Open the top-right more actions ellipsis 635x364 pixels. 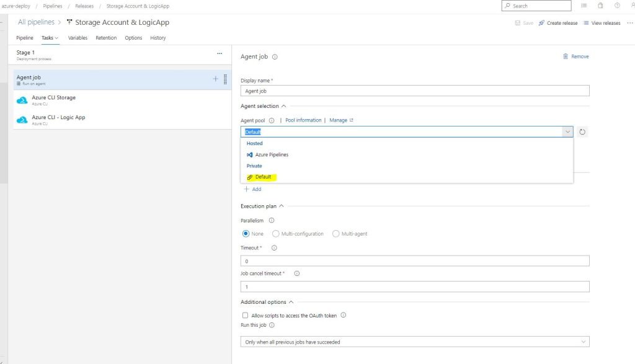pos(630,23)
